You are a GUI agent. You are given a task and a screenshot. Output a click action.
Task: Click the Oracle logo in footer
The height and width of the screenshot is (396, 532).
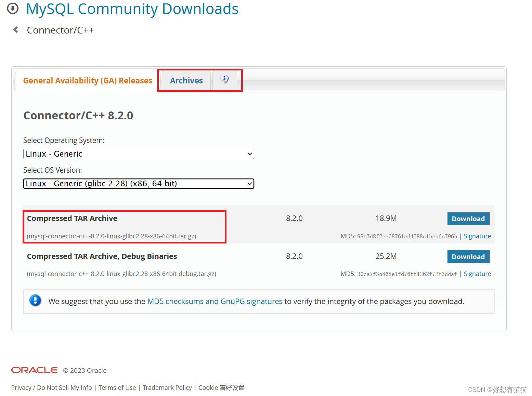coord(34,370)
